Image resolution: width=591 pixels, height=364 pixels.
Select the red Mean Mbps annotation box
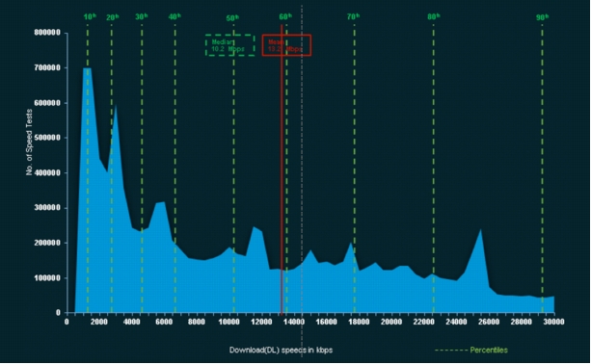click(x=286, y=45)
